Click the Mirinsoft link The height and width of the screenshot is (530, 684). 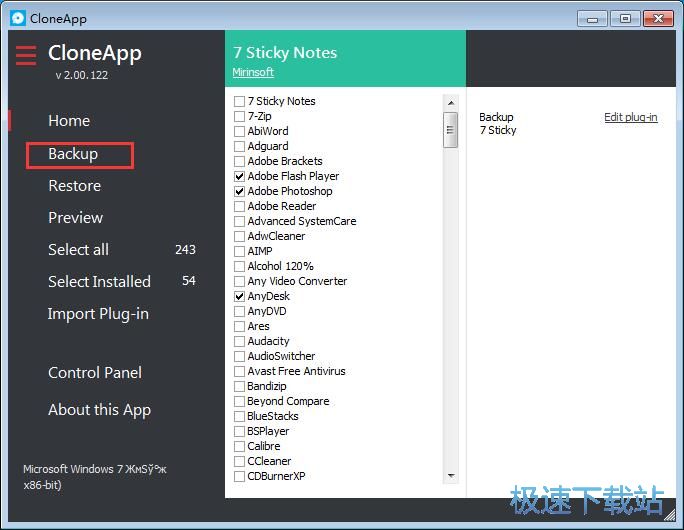253,73
